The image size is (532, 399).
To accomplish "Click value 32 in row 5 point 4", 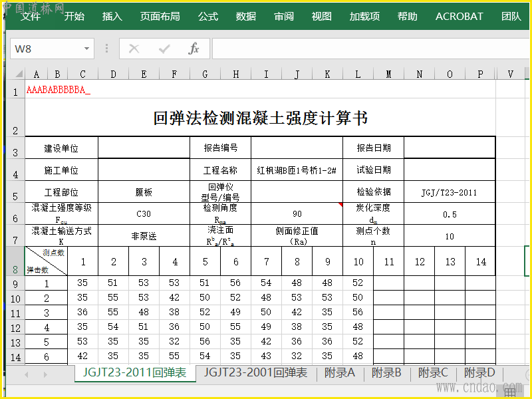I will 174,341.
